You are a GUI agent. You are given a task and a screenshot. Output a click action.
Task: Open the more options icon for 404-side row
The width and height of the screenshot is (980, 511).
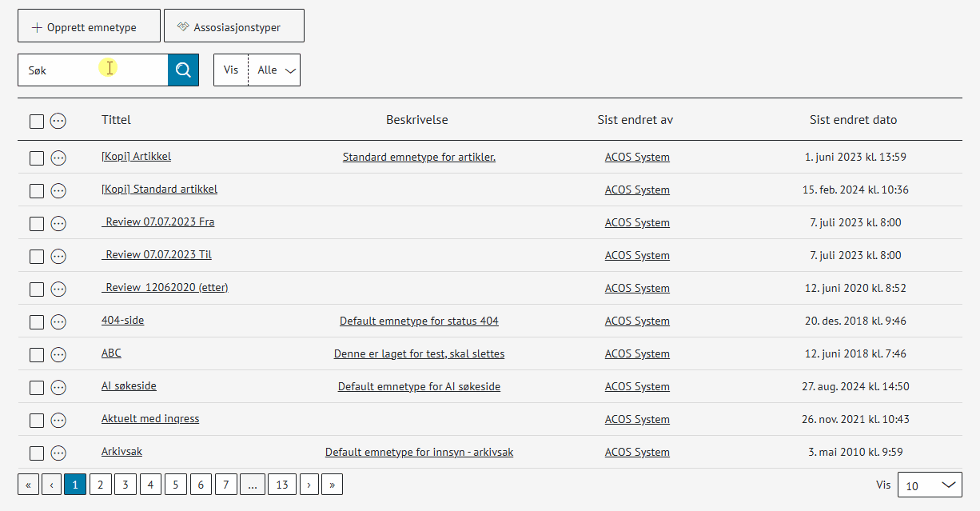click(x=58, y=321)
